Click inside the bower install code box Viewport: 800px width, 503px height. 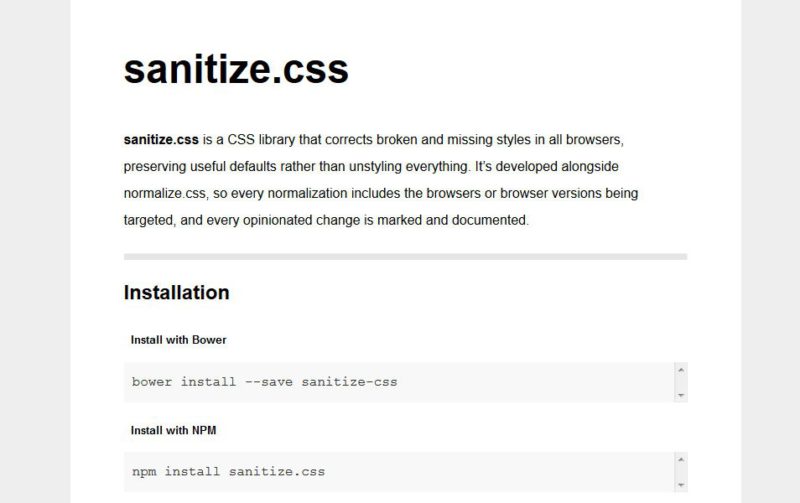pos(500,382)
